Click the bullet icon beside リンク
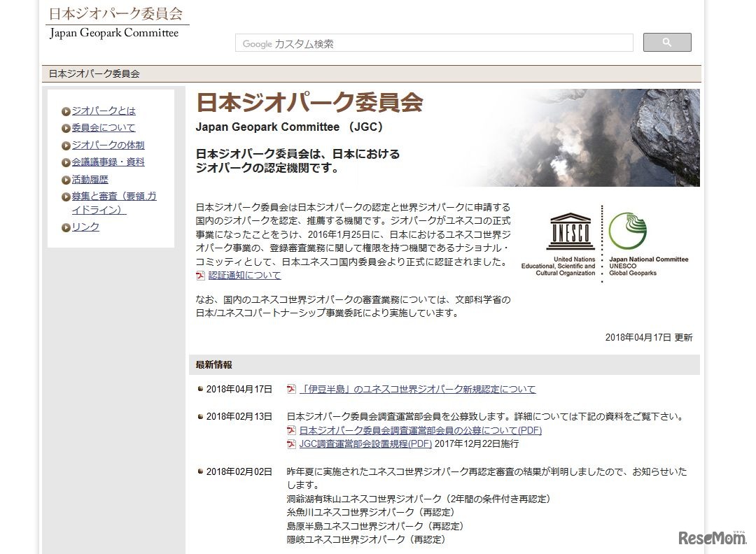 66,228
